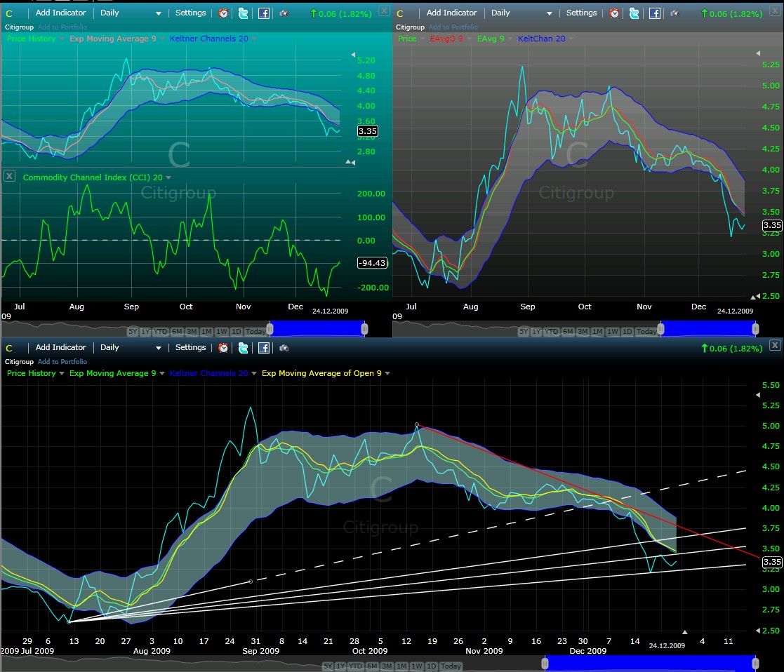Take camera snapshot of top-left chart
Image resolution: width=784 pixels, height=672 pixels.
click(284, 13)
